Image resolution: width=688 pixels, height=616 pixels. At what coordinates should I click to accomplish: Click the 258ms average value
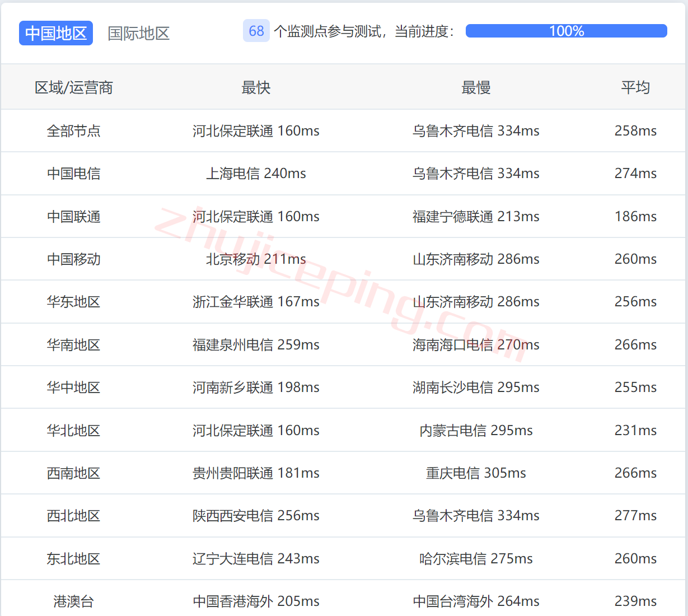tap(635, 130)
